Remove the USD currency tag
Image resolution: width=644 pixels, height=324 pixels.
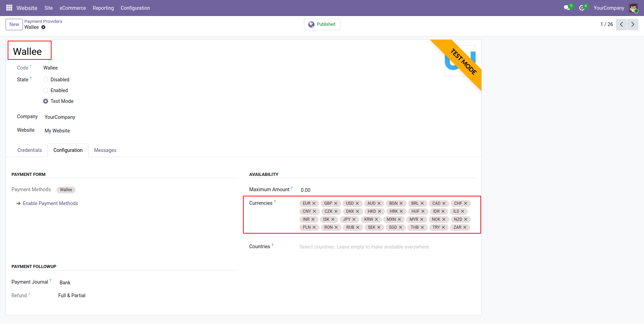pos(357,203)
